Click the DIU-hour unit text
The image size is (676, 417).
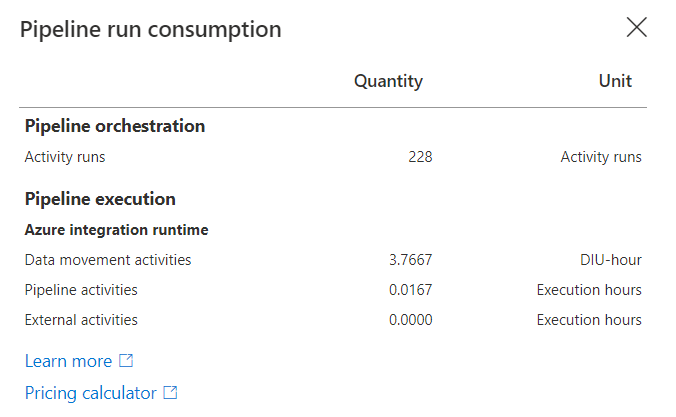pyautogui.click(x=611, y=260)
